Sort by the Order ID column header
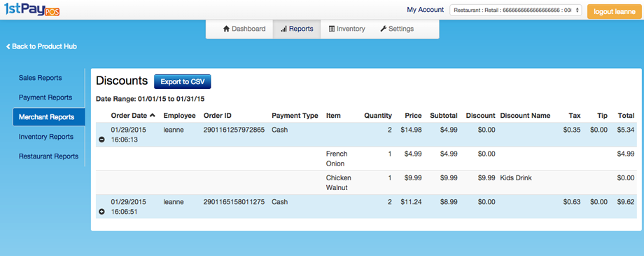This screenshot has height=256, width=644. pyautogui.click(x=217, y=116)
